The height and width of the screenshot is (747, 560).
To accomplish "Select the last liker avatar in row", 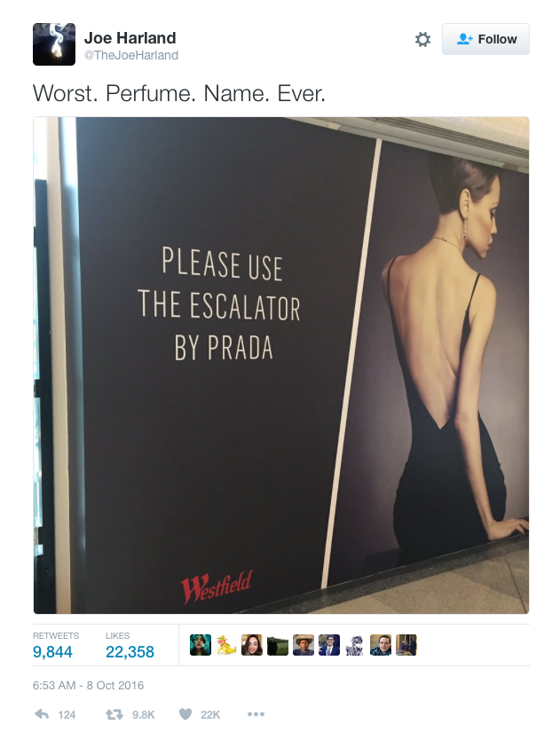I will click(406, 645).
